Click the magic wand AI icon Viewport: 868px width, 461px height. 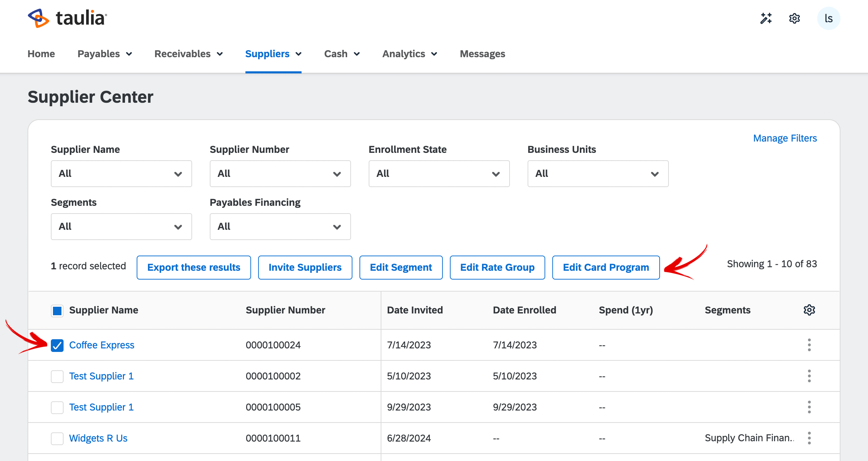click(766, 18)
